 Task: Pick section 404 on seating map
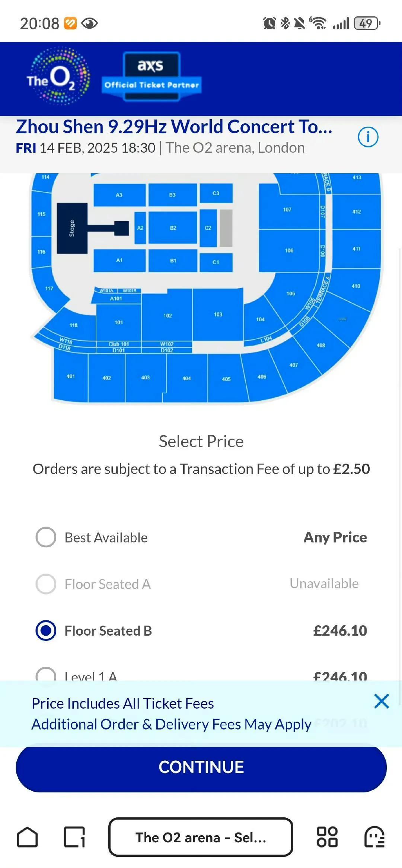(186, 378)
